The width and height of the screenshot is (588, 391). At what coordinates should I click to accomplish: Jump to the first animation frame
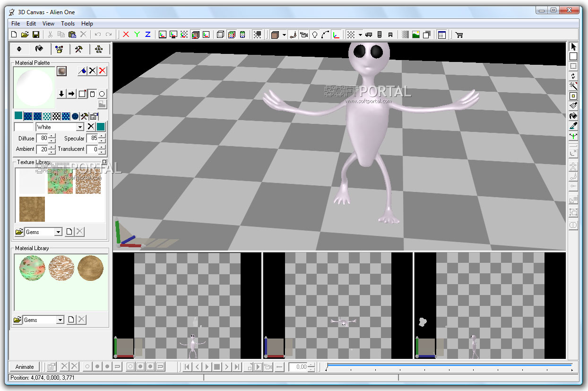tap(187, 366)
